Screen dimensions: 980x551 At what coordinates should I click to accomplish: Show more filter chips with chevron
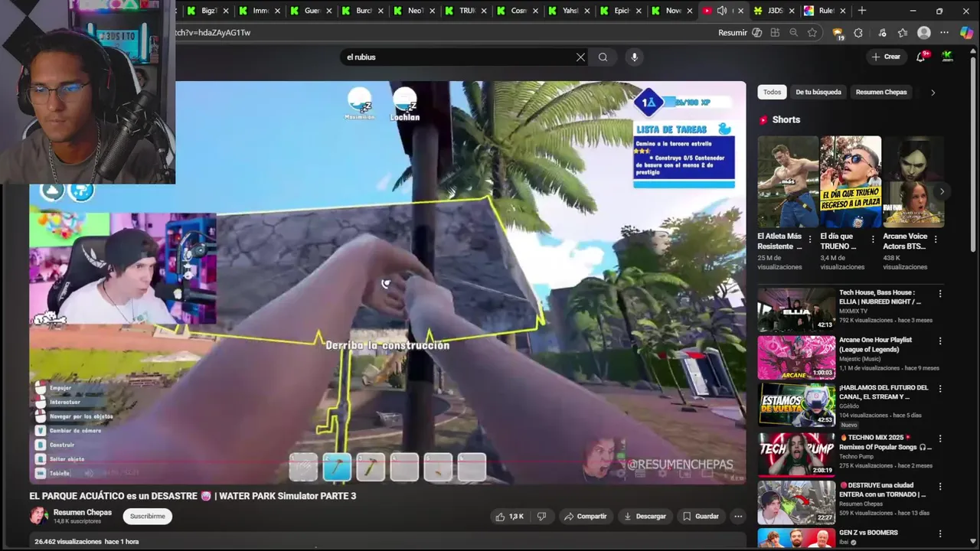pyautogui.click(x=933, y=93)
